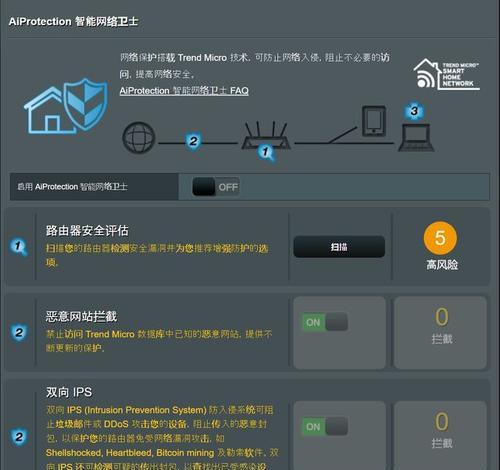The width and height of the screenshot is (500, 470).
Task: Click the Trend Micro intro description text
Action: [x=255, y=65]
